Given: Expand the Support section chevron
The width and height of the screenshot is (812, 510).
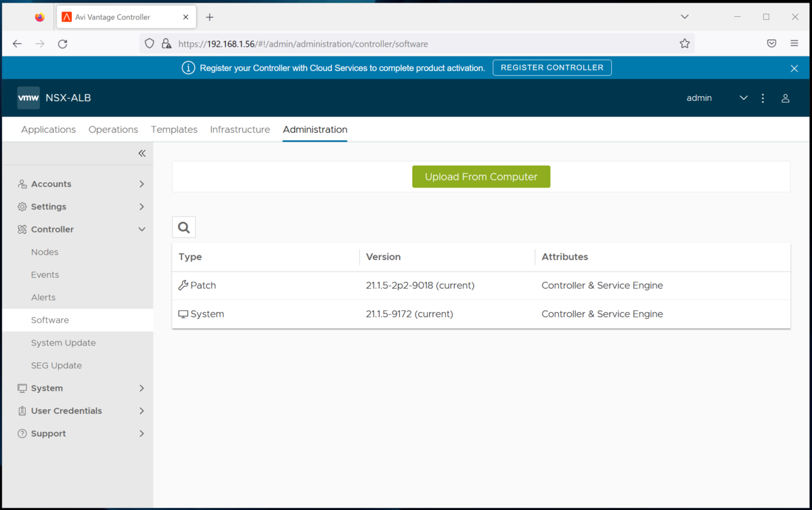Looking at the screenshot, I should tap(141, 433).
